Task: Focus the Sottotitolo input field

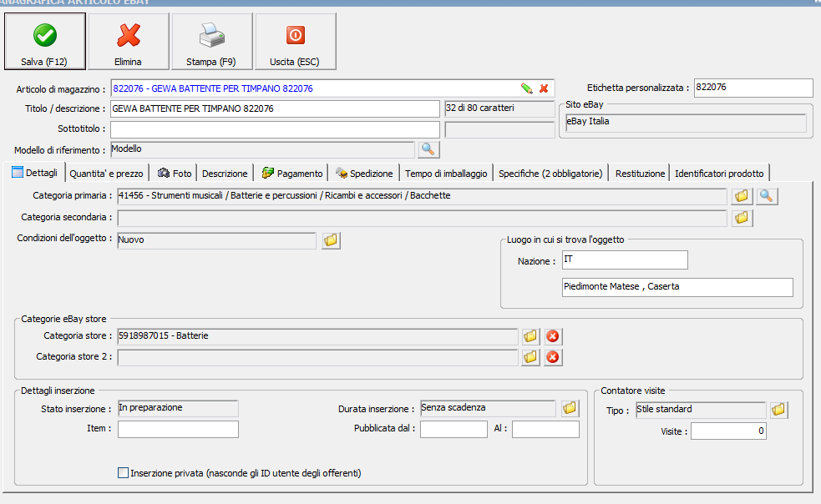Action: click(x=275, y=129)
